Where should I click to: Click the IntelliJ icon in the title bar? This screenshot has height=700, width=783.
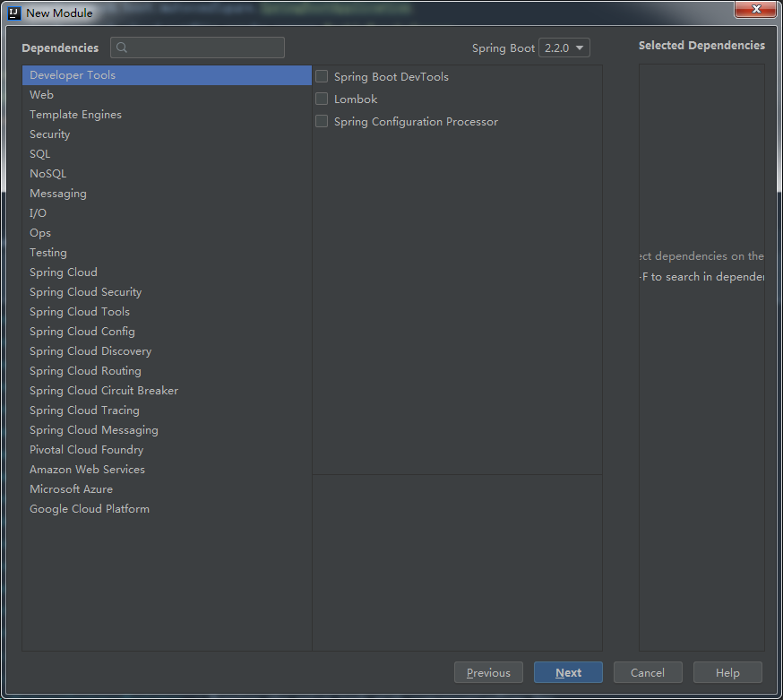tap(14, 13)
